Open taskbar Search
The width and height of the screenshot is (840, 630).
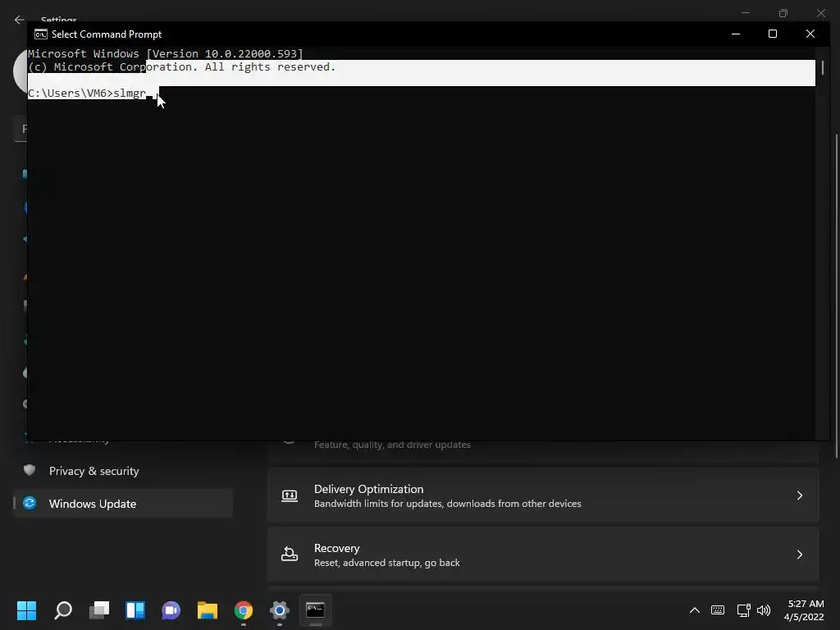[x=63, y=610]
